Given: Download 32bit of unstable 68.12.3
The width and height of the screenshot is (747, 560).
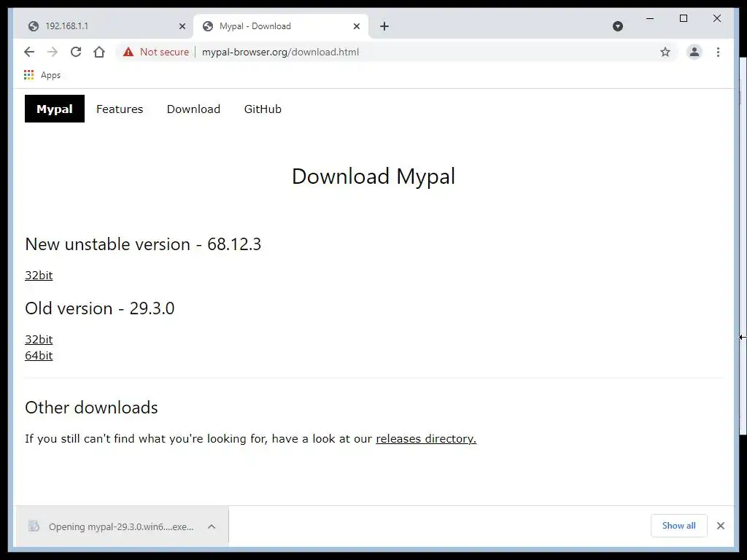Looking at the screenshot, I should click(39, 275).
